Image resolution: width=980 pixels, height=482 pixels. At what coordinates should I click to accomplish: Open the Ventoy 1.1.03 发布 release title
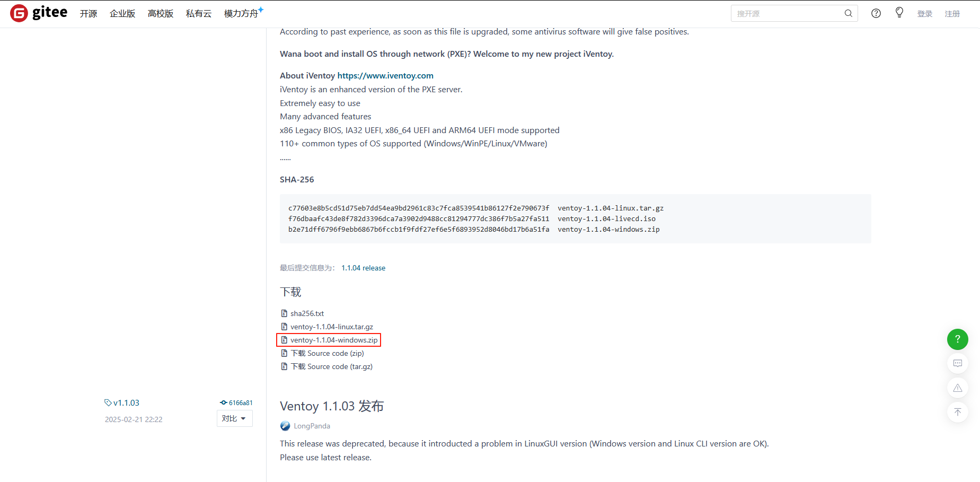coord(332,406)
